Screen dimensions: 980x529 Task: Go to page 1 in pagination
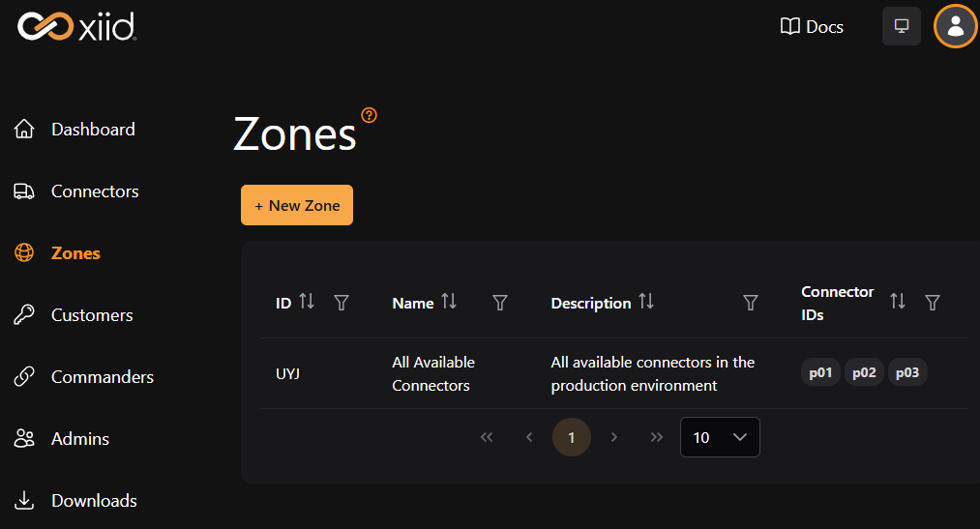pyautogui.click(x=572, y=437)
